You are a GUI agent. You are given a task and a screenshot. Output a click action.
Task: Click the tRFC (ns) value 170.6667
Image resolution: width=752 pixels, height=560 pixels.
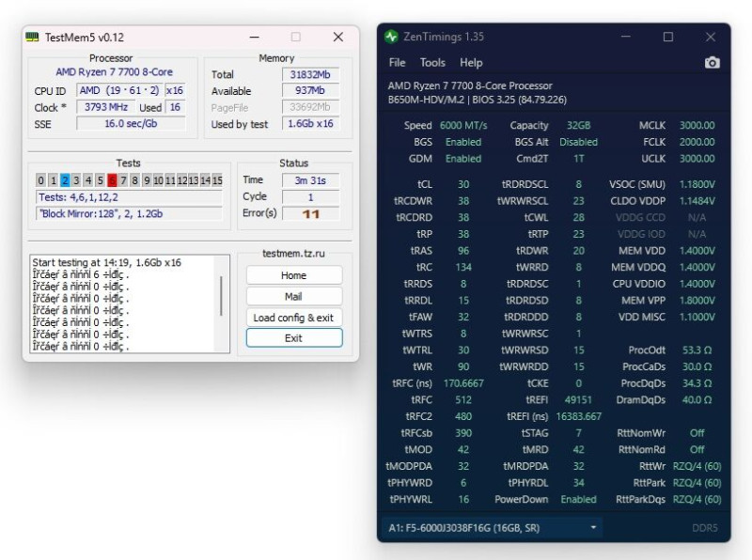click(x=463, y=383)
